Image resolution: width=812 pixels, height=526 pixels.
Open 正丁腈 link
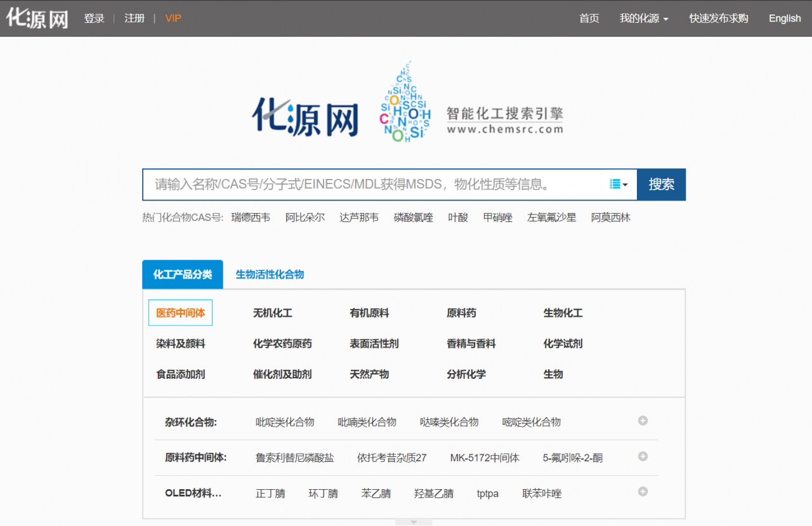[270, 494]
